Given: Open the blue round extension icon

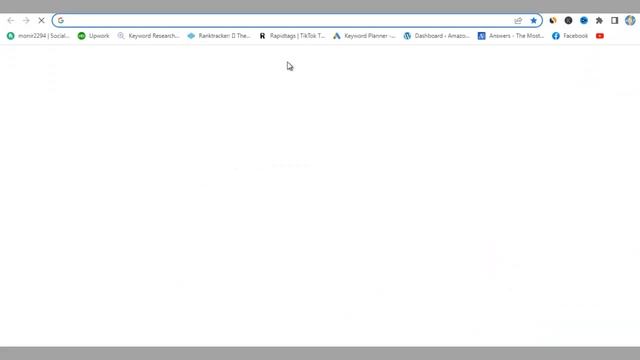Looking at the screenshot, I should [x=584, y=20].
